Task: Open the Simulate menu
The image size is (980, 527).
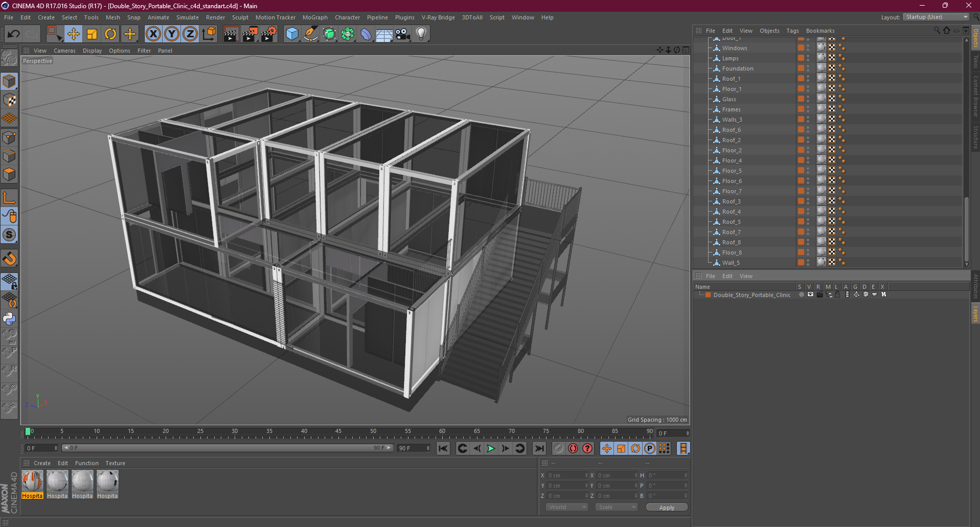Action: click(188, 17)
